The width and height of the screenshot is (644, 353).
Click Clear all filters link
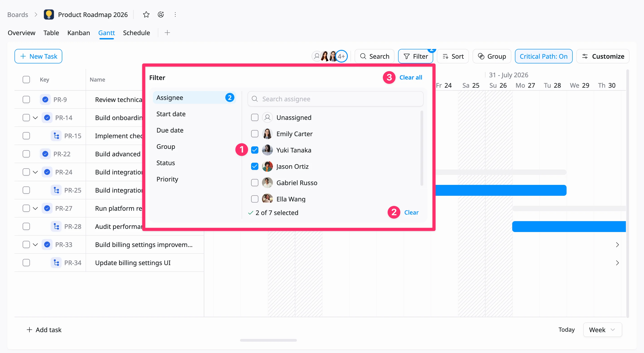coord(411,77)
